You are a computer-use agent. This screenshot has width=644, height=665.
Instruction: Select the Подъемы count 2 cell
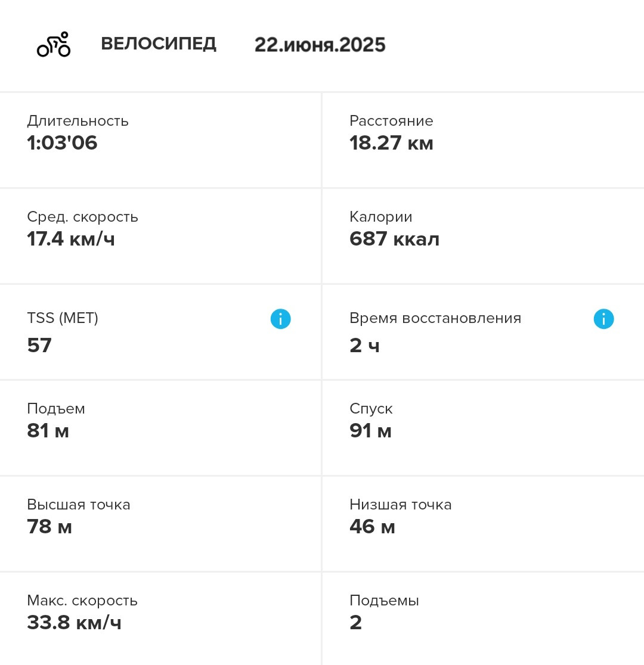click(483, 619)
